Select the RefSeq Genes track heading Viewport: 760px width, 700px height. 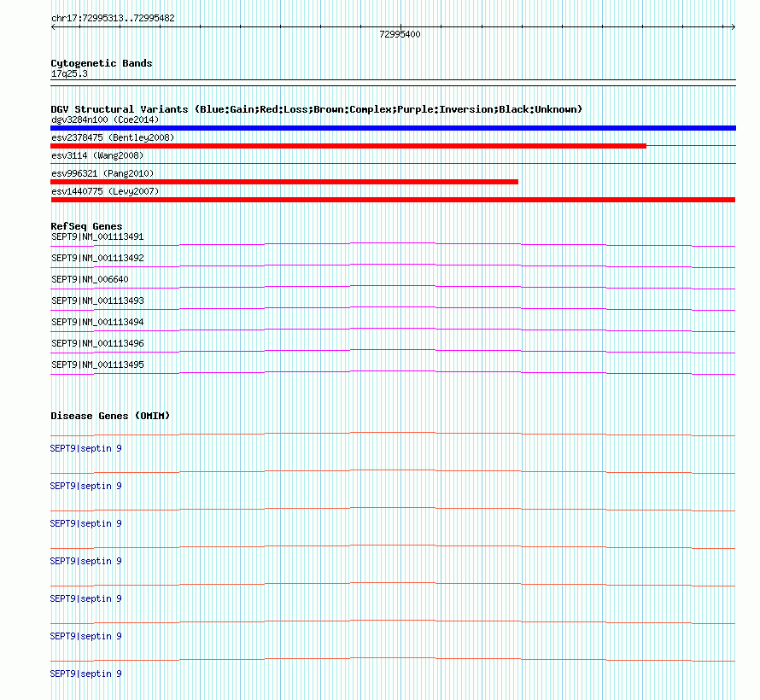86,226
